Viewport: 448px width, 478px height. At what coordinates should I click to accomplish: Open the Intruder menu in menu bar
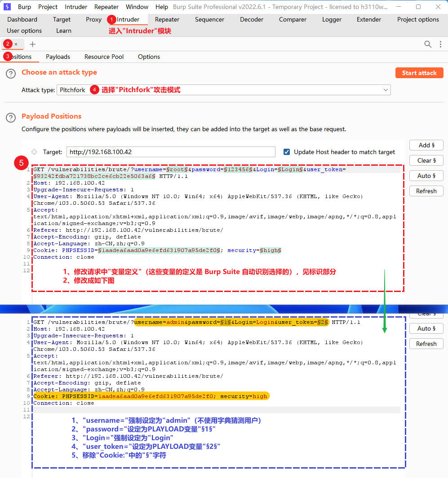tap(75, 7)
